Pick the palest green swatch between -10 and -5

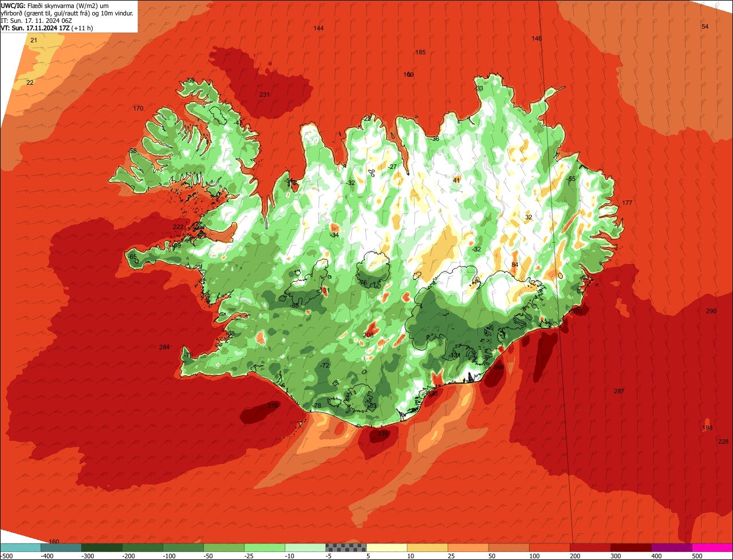pos(305,547)
